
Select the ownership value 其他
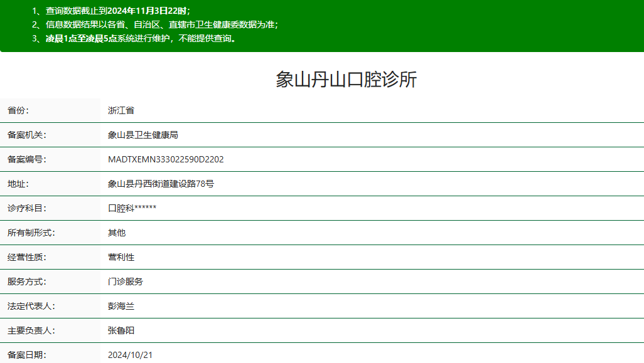coord(117,233)
